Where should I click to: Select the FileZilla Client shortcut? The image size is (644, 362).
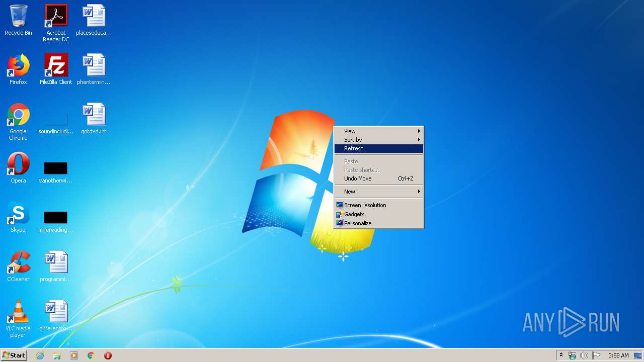click(56, 69)
